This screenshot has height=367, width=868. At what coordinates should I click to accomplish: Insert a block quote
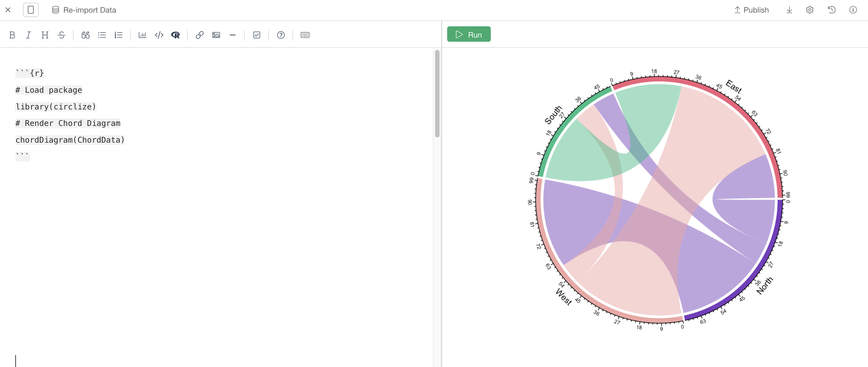coord(86,35)
